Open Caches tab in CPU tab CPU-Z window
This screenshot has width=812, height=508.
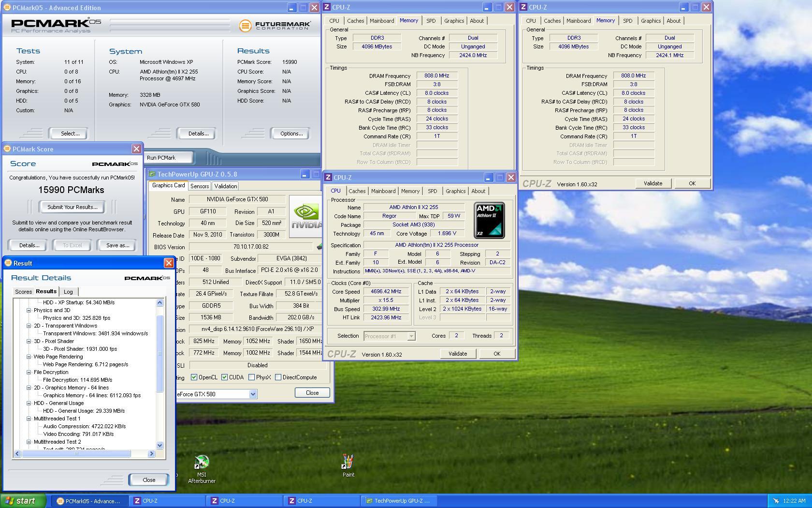[357, 191]
